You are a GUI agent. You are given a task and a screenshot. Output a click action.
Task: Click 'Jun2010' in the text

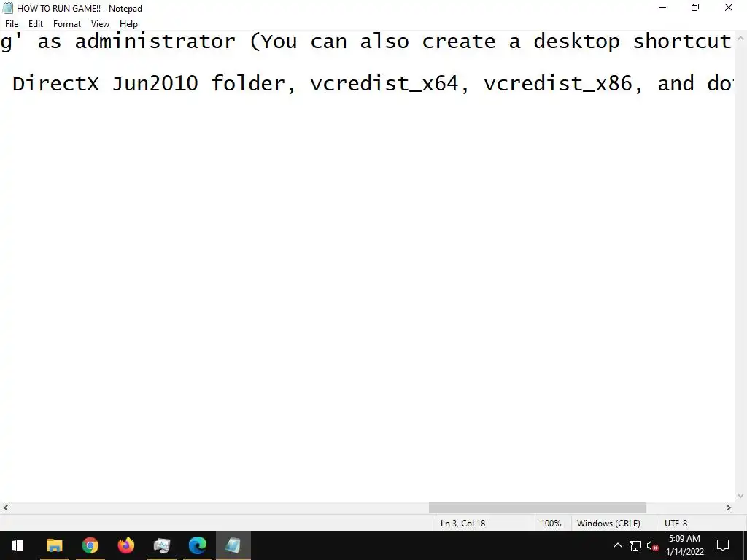tap(155, 84)
